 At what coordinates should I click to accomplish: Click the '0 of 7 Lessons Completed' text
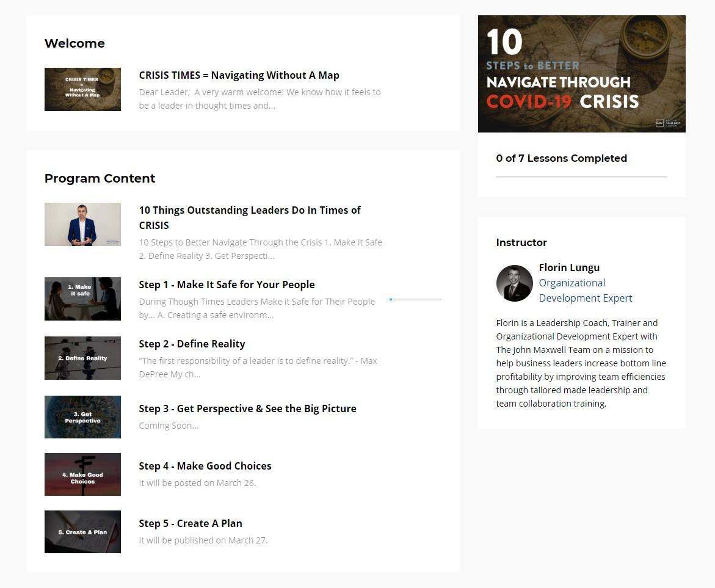tap(561, 158)
